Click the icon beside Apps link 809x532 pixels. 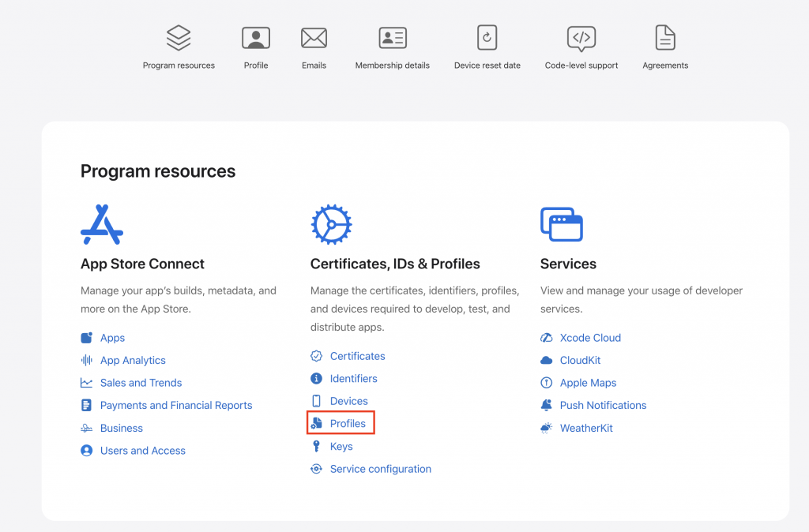(87, 338)
